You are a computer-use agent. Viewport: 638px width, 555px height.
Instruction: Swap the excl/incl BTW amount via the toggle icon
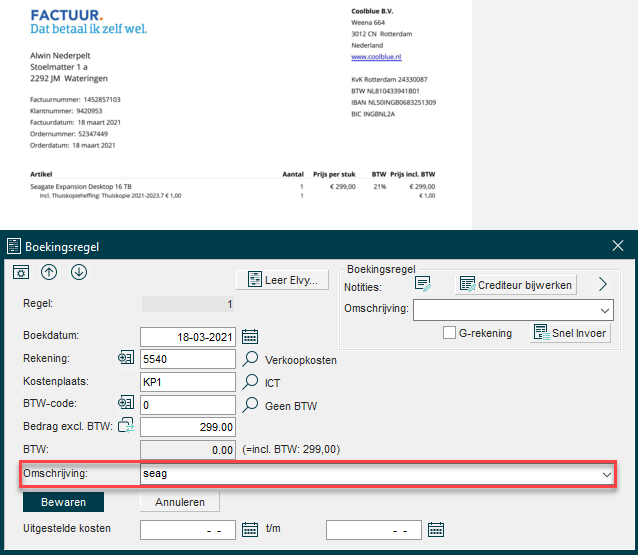coord(126,425)
